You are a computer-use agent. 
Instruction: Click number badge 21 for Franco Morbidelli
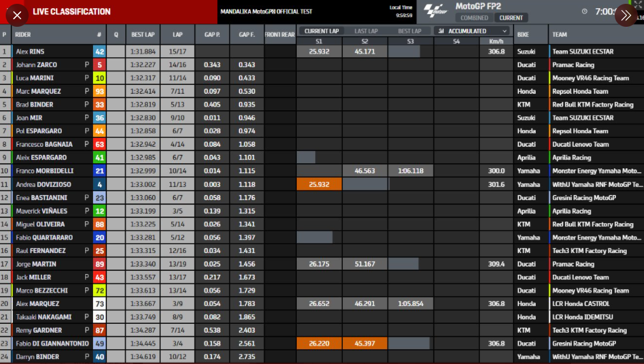99,170
